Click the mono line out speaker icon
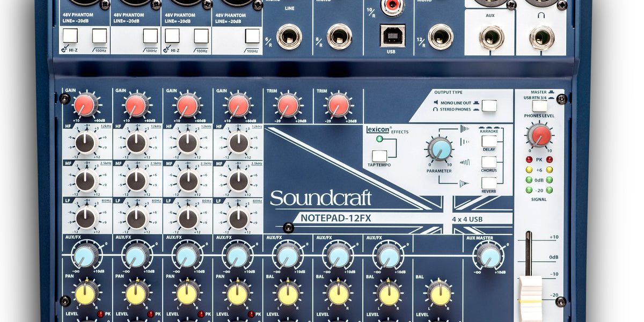This screenshot has height=322, width=644. pyautogui.click(x=436, y=102)
